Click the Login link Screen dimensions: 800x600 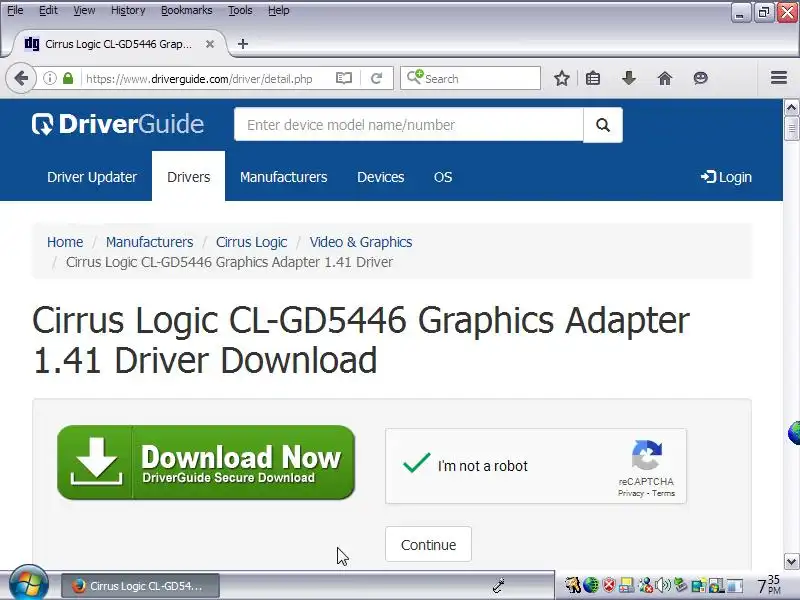pos(726,177)
